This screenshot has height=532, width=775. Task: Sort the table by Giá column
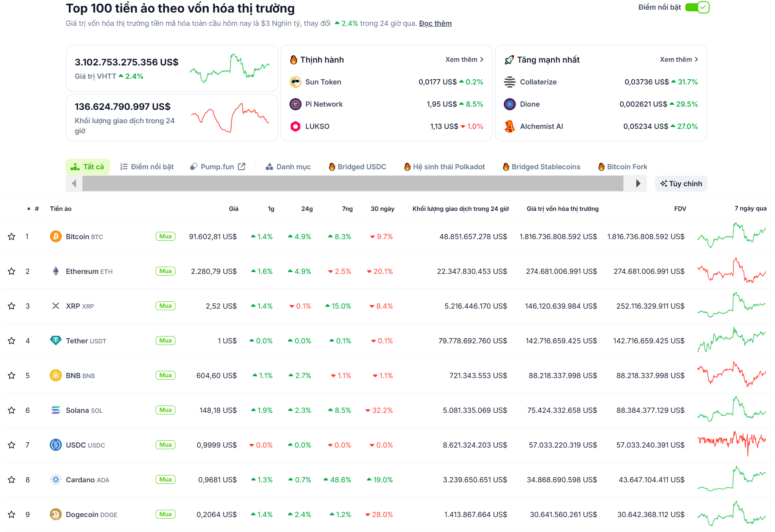pos(234,208)
